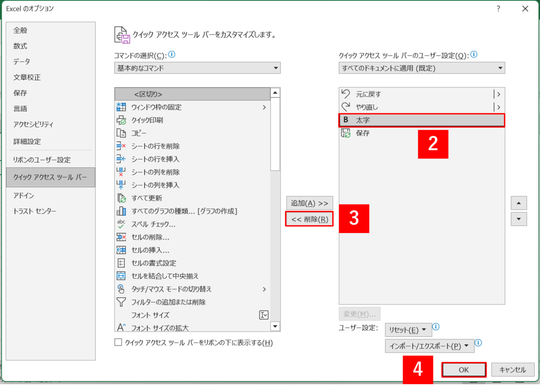This screenshot has width=540, height=392.
Task: Pick the Delete Sheet Rows (シートの行を削除) icon
Action: pos(121,146)
